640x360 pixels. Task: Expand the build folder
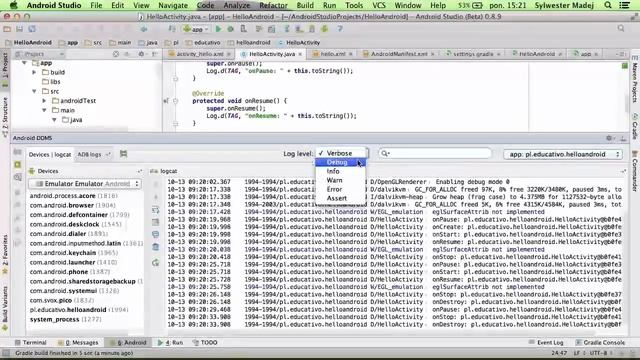click(34, 72)
